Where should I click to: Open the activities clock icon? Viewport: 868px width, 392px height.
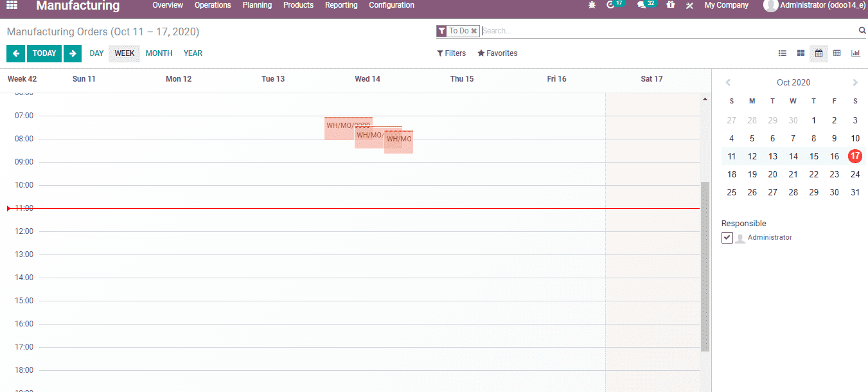[x=612, y=5]
